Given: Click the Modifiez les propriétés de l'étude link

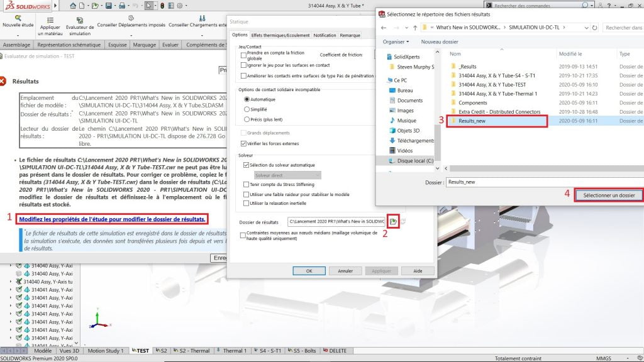Looking at the screenshot, I should tap(112, 219).
